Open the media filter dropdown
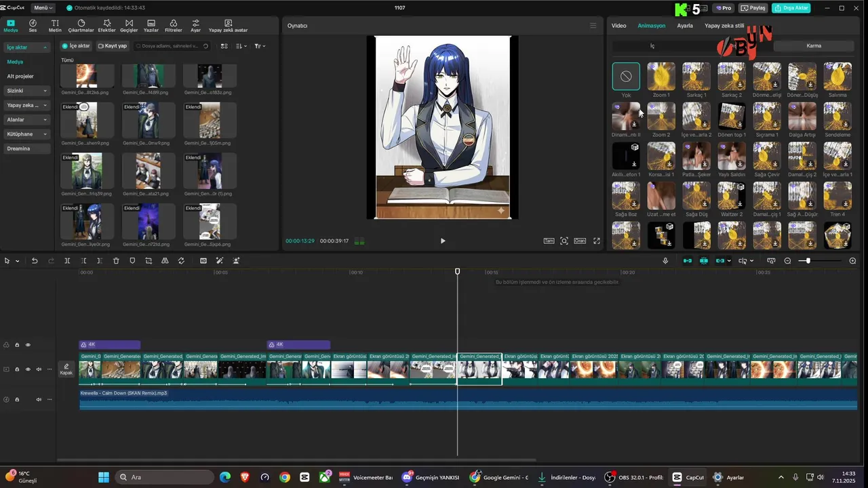 coord(260,46)
